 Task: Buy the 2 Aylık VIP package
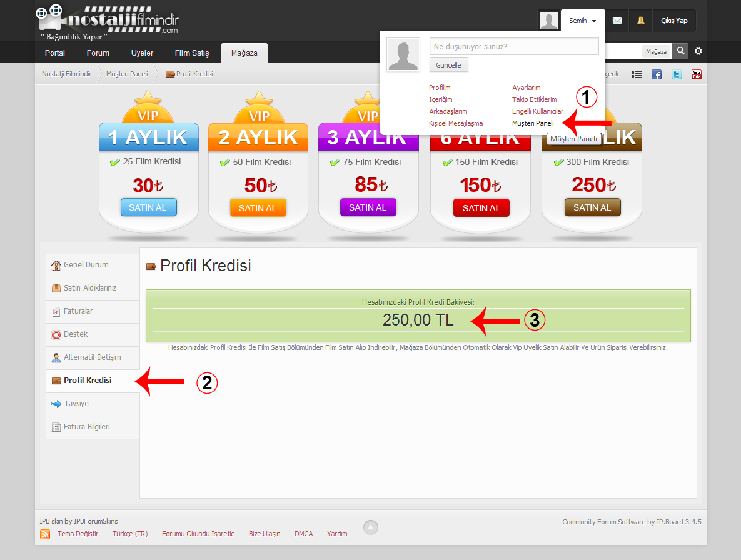pyautogui.click(x=258, y=207)
